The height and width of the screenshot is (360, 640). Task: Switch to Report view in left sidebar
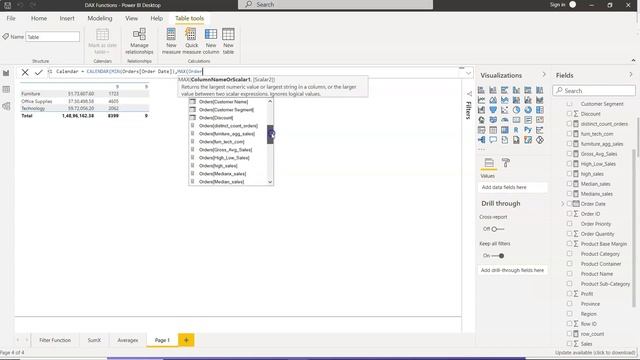pyautogui.click(x=6, y=73)
